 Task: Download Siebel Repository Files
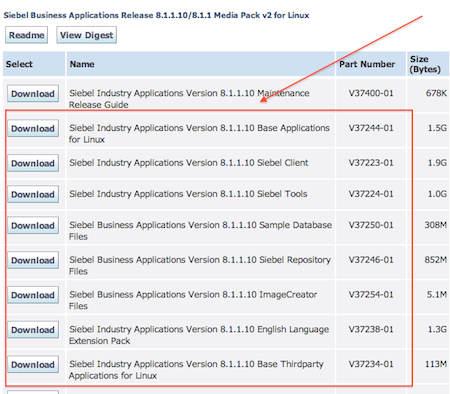coord(33,260)
